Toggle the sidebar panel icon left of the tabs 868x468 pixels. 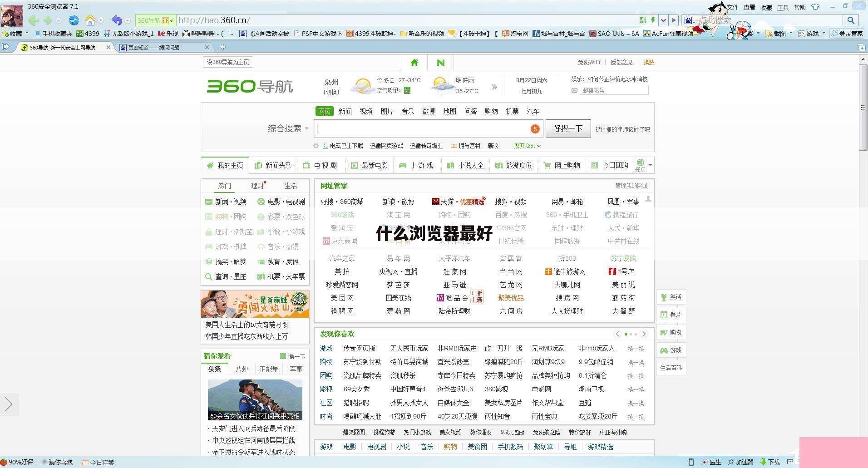click(5, 47)
